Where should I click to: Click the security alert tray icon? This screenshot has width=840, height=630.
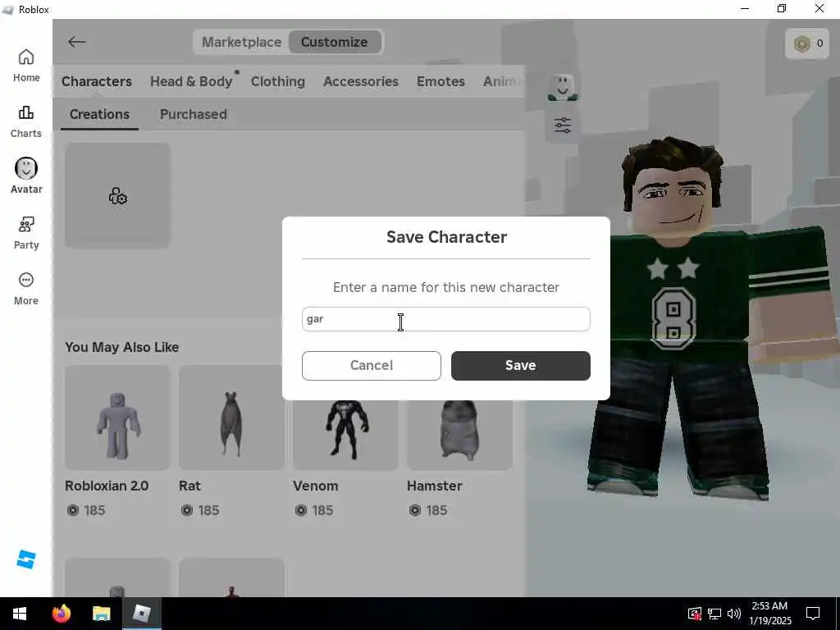pyautogui.click(x=694, y=614)
